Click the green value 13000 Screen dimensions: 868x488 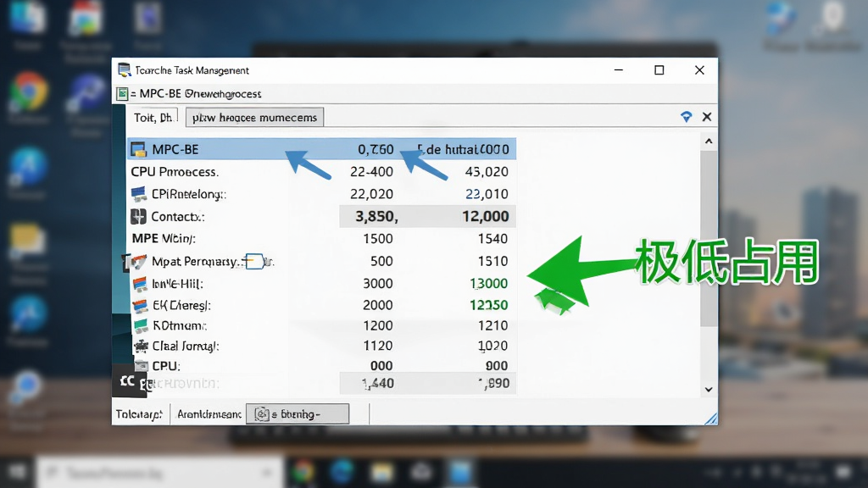tap(489, 284)
